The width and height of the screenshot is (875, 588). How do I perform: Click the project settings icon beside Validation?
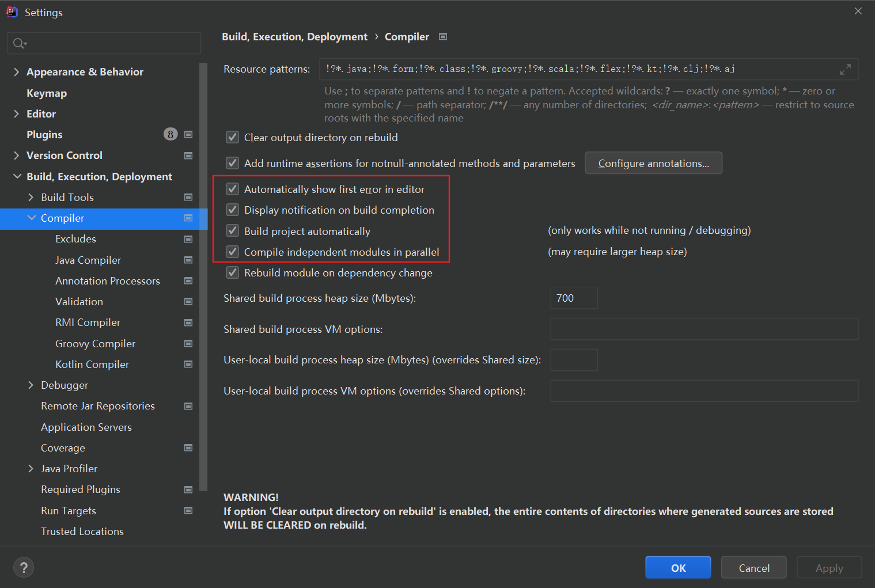[188, 302]
